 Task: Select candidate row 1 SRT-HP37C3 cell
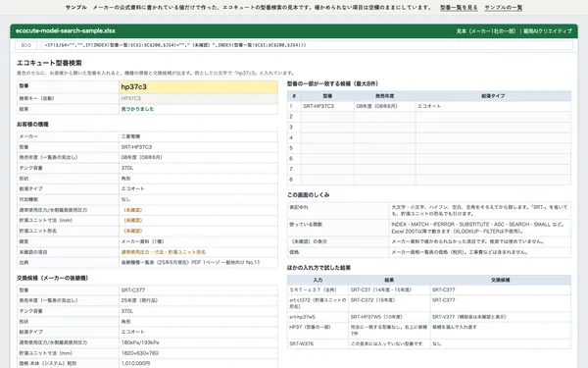(327, 106)
